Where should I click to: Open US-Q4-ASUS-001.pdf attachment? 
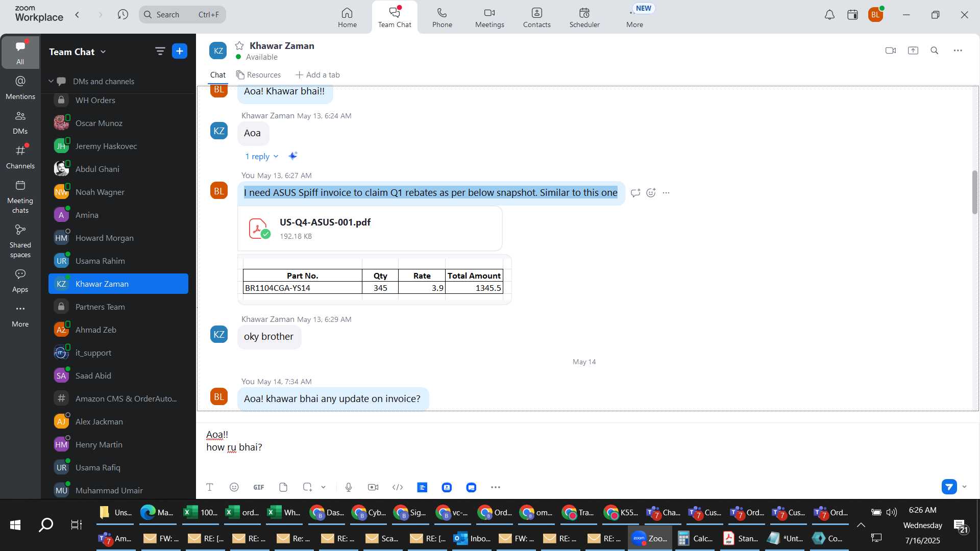tap(370, 229)
